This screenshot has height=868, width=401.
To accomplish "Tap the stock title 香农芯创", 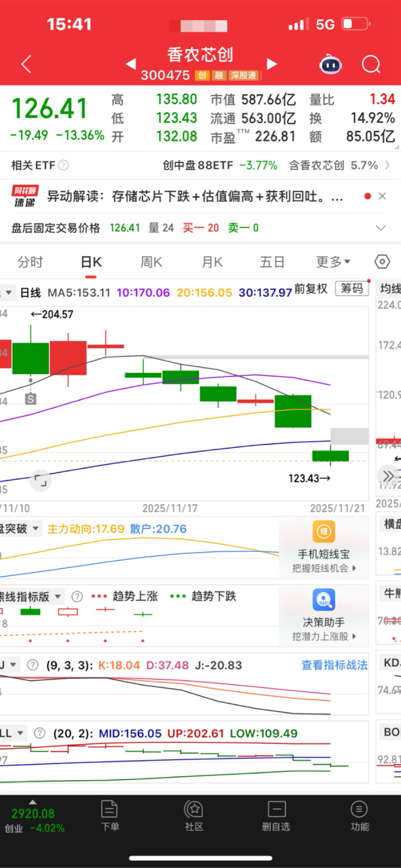I will tap(200, 55).
